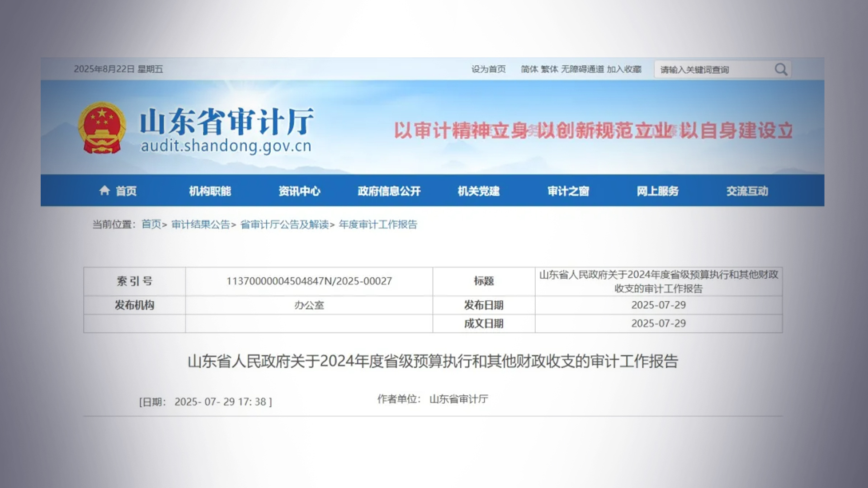Click the 索引号 label cell

[135, 281]
